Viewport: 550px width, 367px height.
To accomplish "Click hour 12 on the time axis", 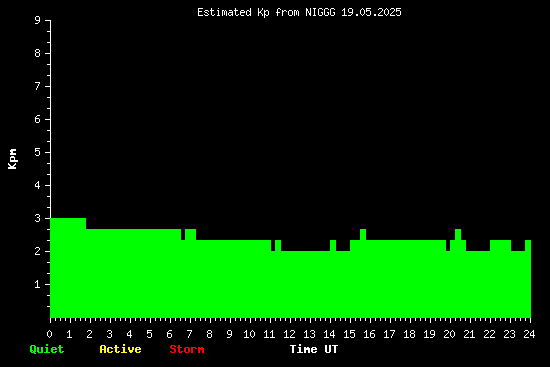I will coord(289,334).
